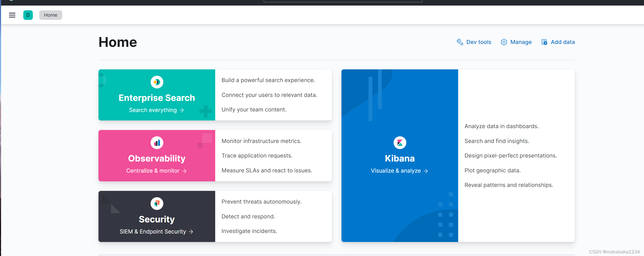
Task: Click the Manage gear icon
Action: click(504, 42)
